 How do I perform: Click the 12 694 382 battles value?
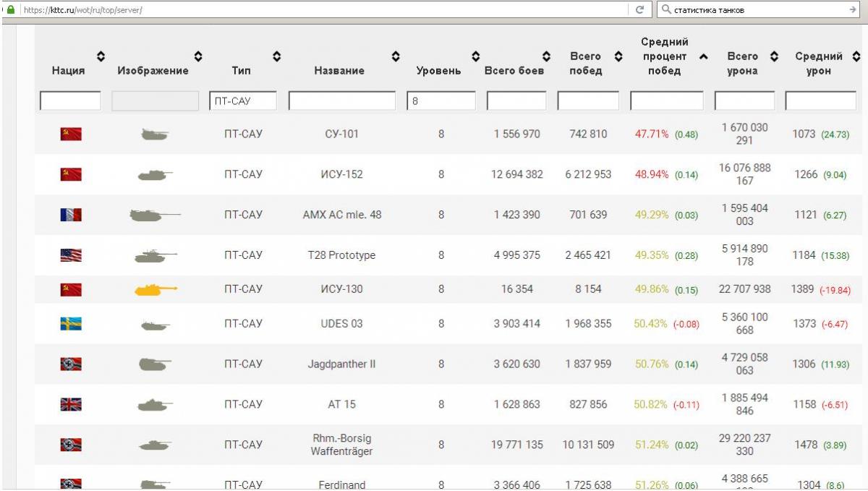click(516, 174)
